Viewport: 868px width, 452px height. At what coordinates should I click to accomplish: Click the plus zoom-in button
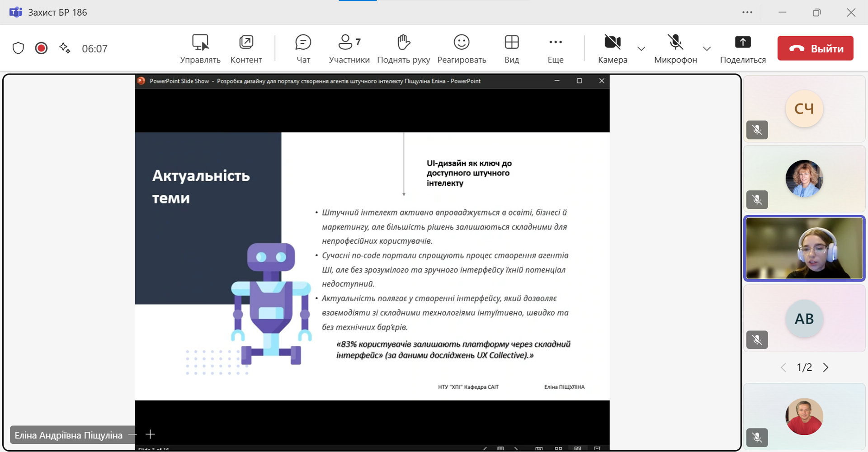tap(150, 434)
